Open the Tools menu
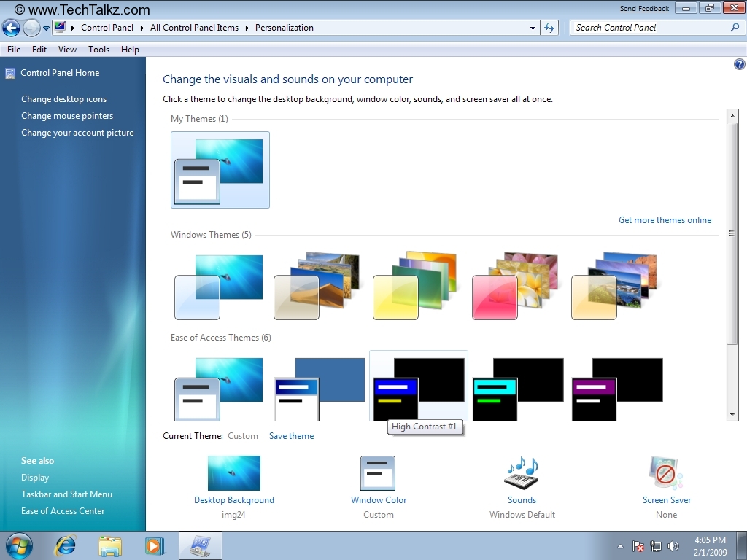Screen dimensions: 747x560 pyautogui.click(x=98, y=50)
